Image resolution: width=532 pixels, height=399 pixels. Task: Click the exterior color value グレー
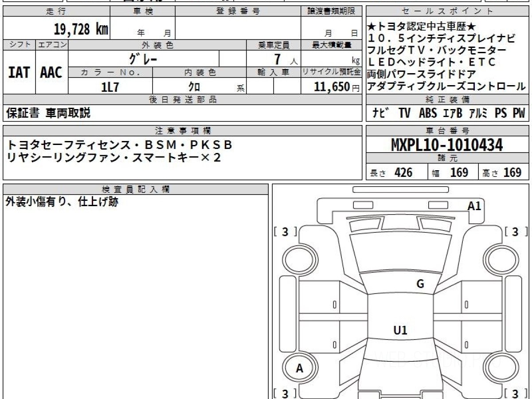[144, 59]
